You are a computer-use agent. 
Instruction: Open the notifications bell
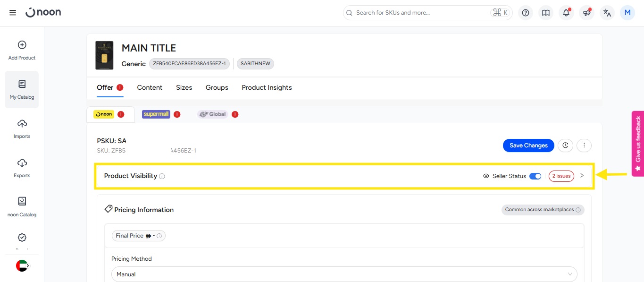(x=566, y=13)
